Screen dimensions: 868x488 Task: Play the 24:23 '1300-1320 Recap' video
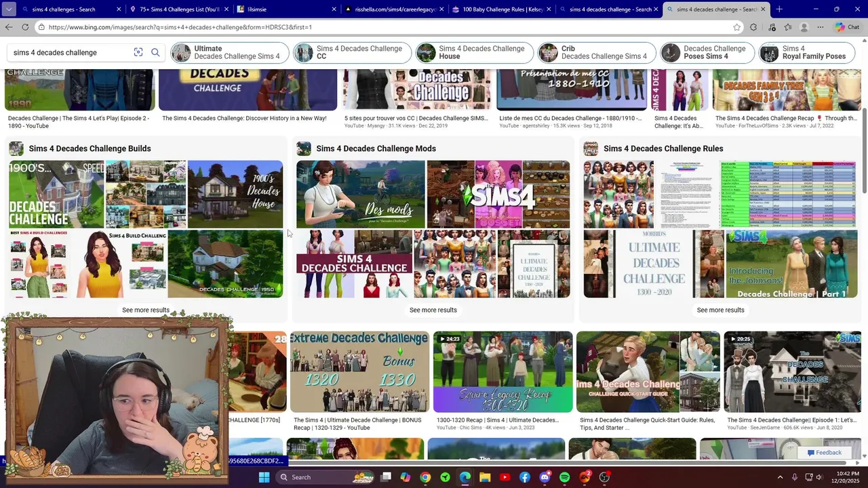click(502, 371)
